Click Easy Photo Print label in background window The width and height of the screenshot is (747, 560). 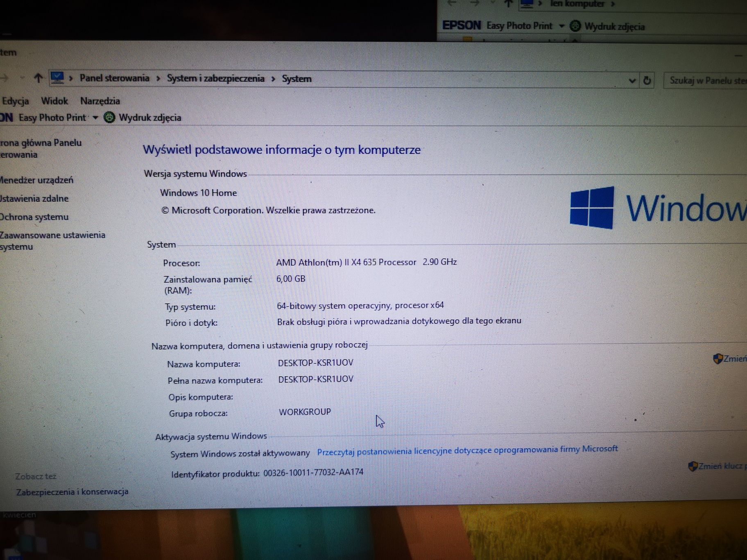tap(519, 26)
